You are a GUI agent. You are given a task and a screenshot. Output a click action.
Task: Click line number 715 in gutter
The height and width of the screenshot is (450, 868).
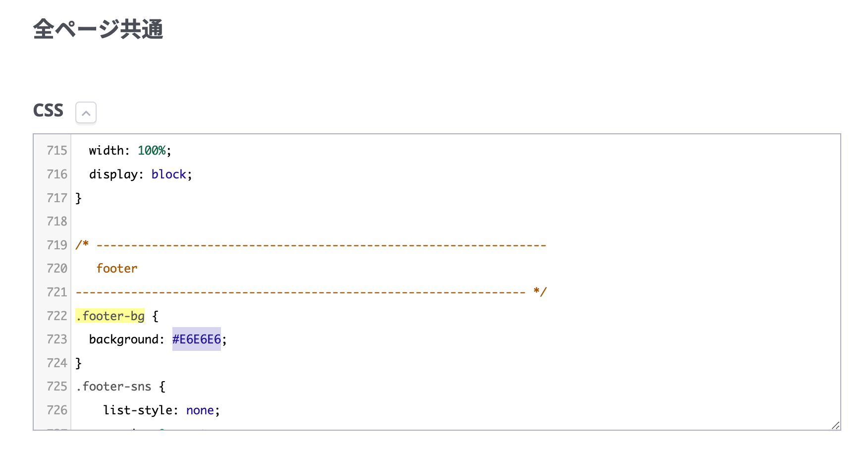coord(56,151)
